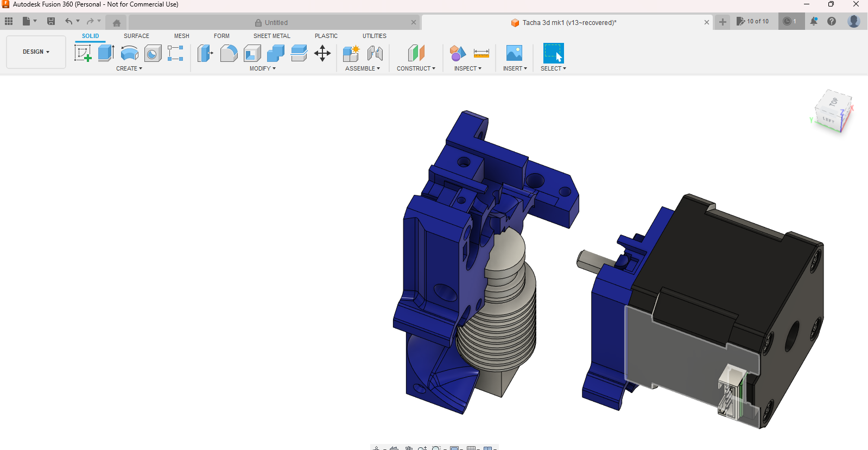Select the Extrude tool
The width and height of the screenshot is (868, 450).
click(x=106, y=53)
